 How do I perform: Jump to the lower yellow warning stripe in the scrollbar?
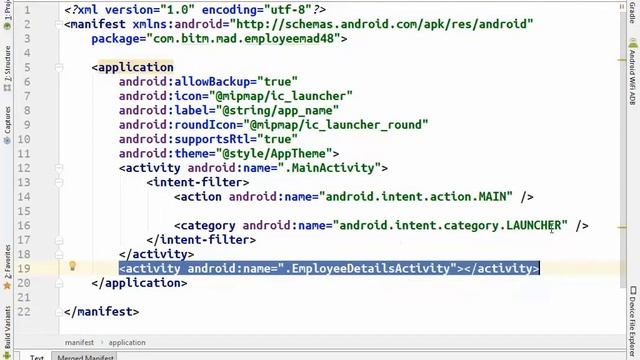(622, 227)
